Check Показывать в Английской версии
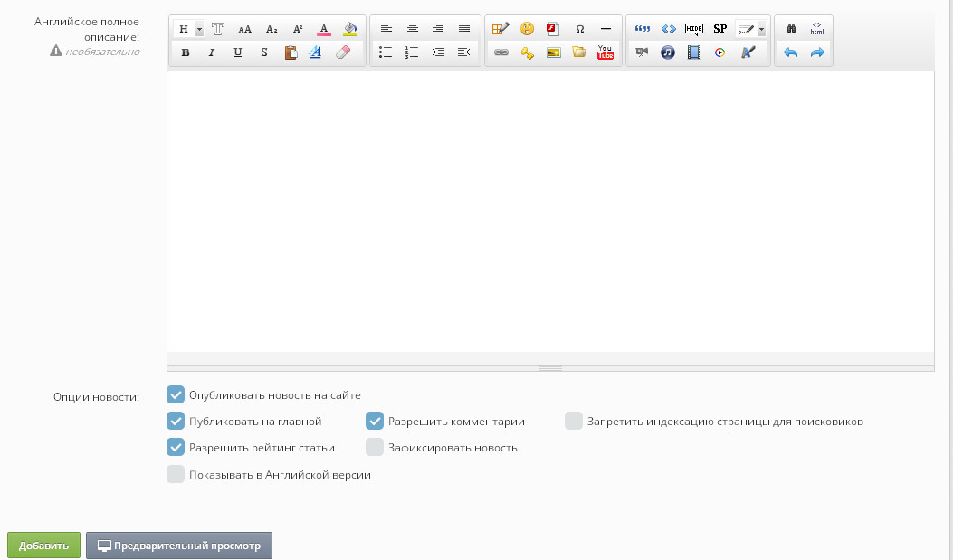 (x=176, y=474)
